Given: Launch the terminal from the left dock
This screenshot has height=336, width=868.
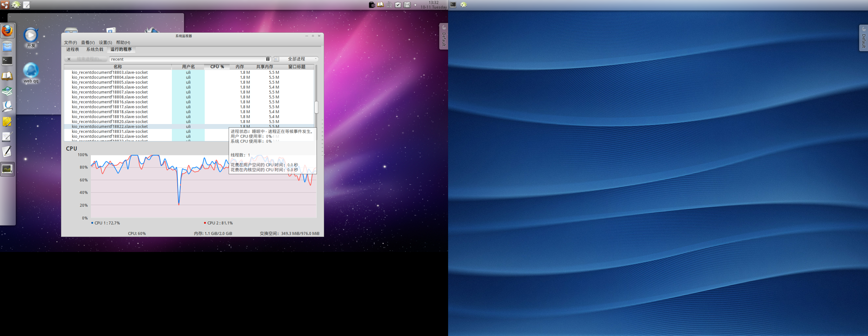Looking at the screenshot, I should point(7,60).
